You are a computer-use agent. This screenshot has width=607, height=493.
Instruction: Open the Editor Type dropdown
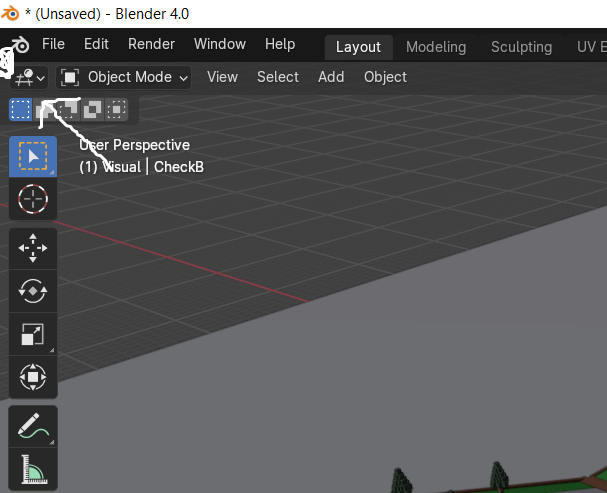(x=29, y=77)
